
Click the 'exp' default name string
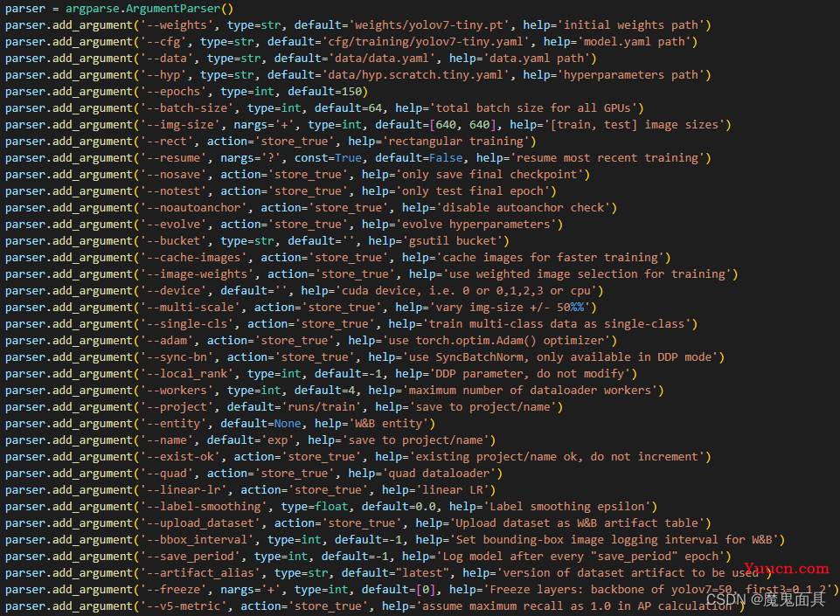click(x=277, y=440)
